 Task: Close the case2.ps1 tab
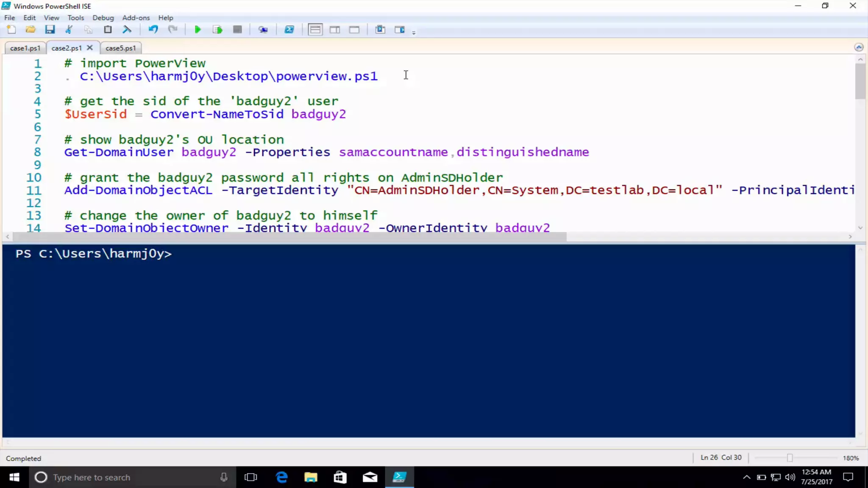coord(90,48)
